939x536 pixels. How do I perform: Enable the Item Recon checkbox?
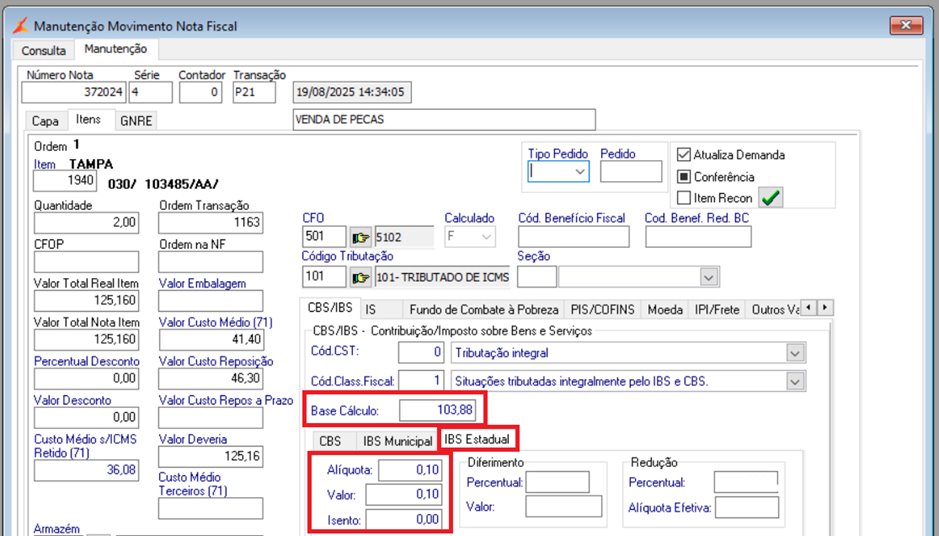(683, 198)
